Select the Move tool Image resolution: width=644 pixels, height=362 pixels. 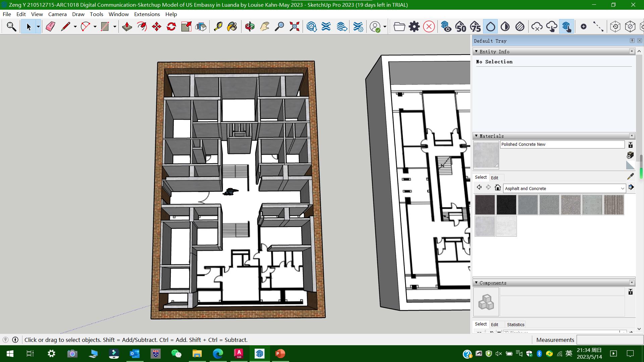[157, 26]
